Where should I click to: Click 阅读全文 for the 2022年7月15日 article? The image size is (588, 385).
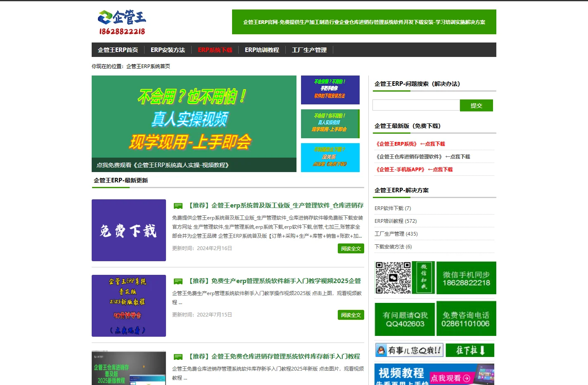click(351, 315)
